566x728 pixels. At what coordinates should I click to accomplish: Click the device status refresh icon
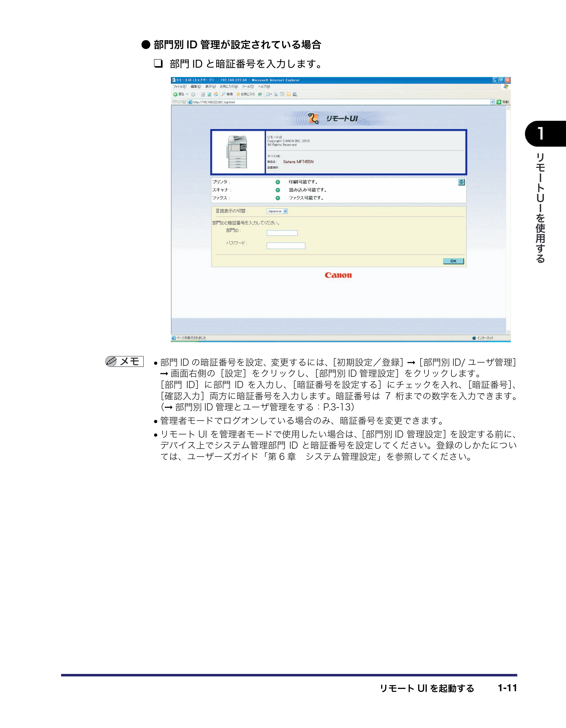pyautogui.click(x=461, y=182)
